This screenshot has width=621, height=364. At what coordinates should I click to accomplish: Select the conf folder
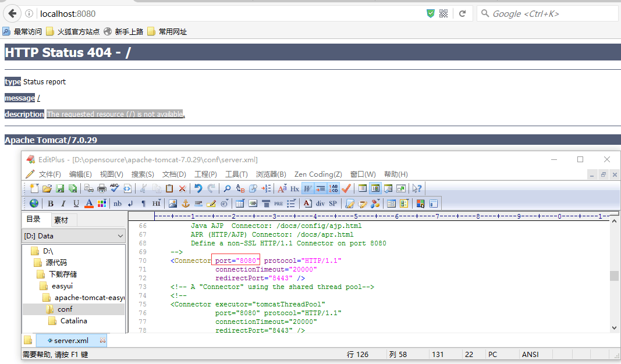[65, 309]
